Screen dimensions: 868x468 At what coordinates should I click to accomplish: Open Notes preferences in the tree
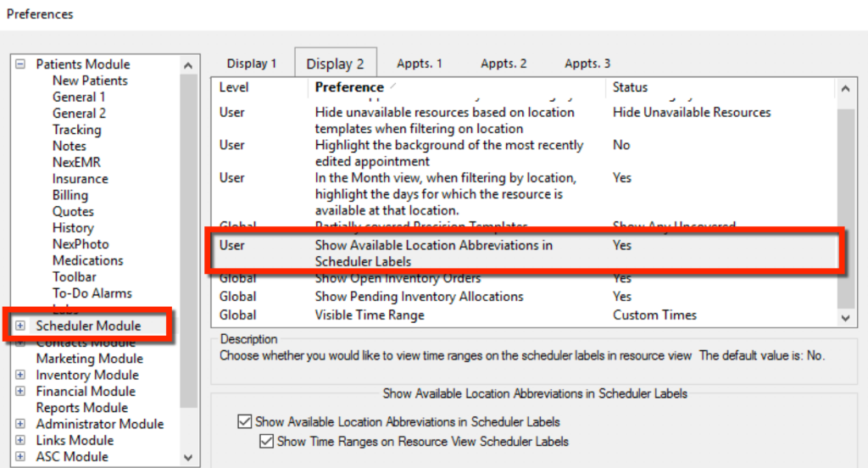pos(70,146)
